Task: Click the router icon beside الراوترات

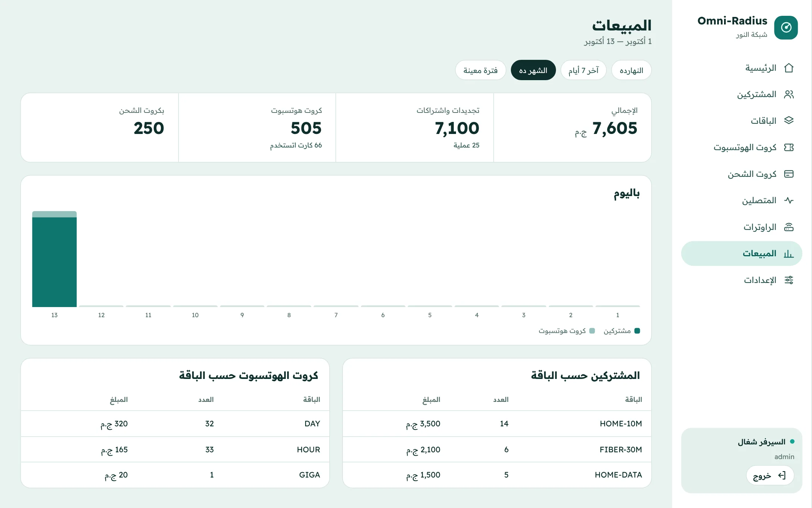Action: pyautogui.click(x=789, y=227)
